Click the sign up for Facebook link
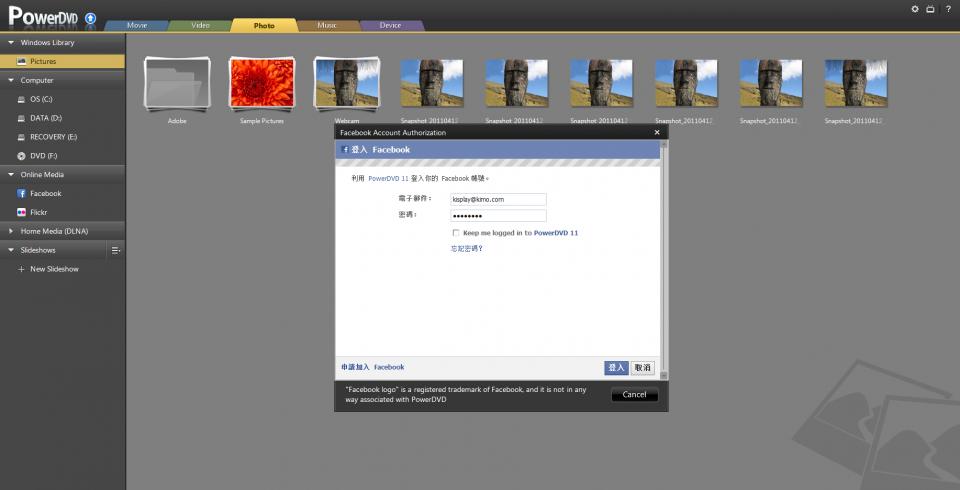960x490 pixels. [373, 367]
